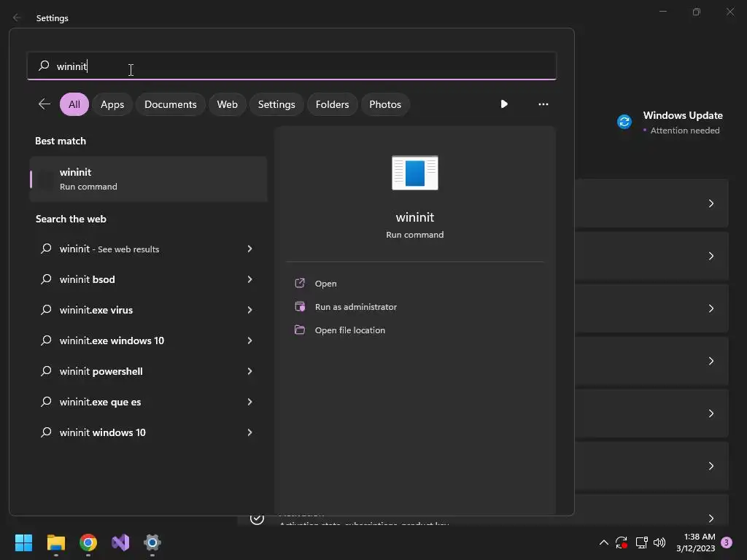Expand arrow next to 'wininit bsod'

(249, 279)
